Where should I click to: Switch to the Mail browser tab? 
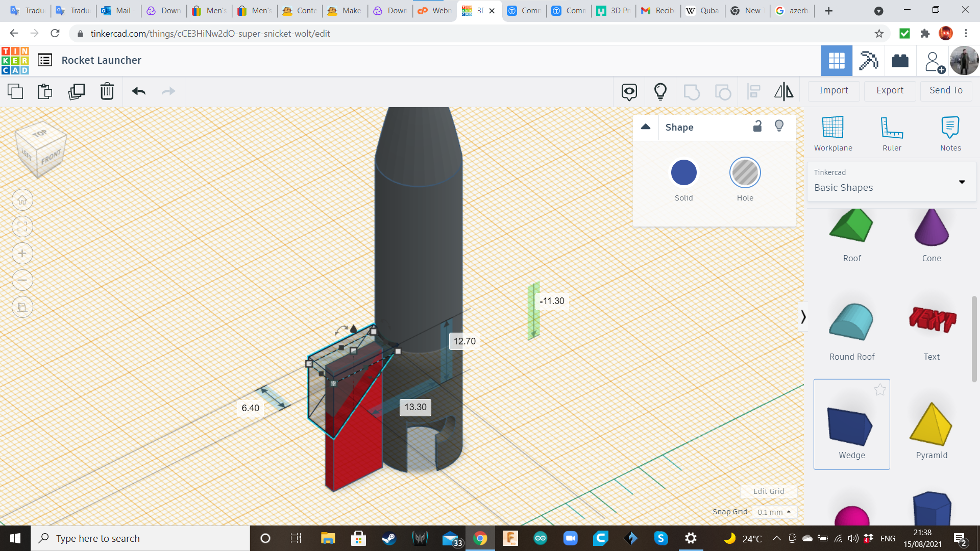pos(117,10)
